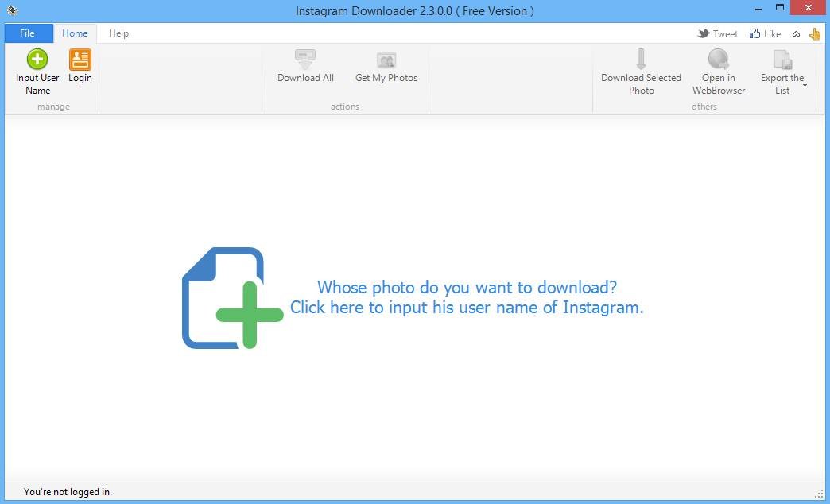Viewport: 830px width, 504px height.
Task: Switch to the Home tab
Action: coord(76,33)
